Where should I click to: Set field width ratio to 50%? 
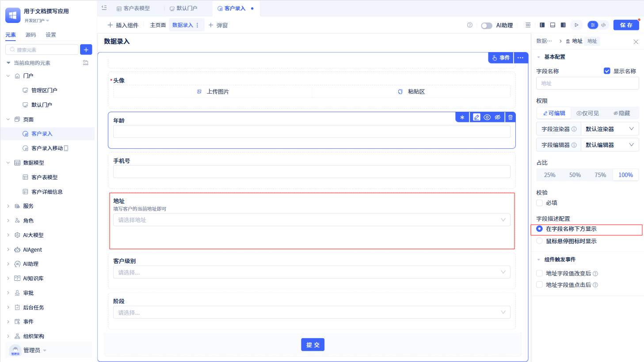tap(575, 175)
